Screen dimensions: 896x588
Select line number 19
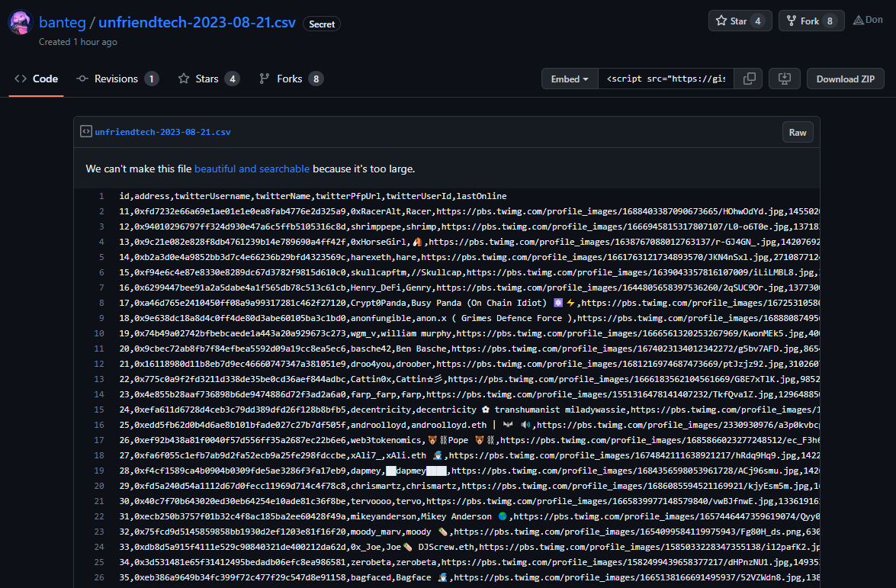99,471
